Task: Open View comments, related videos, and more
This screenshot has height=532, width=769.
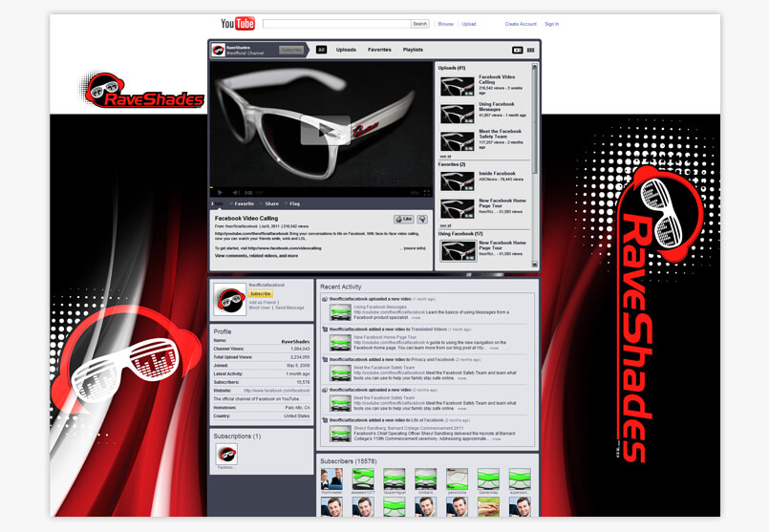Action: click(256, 256)
